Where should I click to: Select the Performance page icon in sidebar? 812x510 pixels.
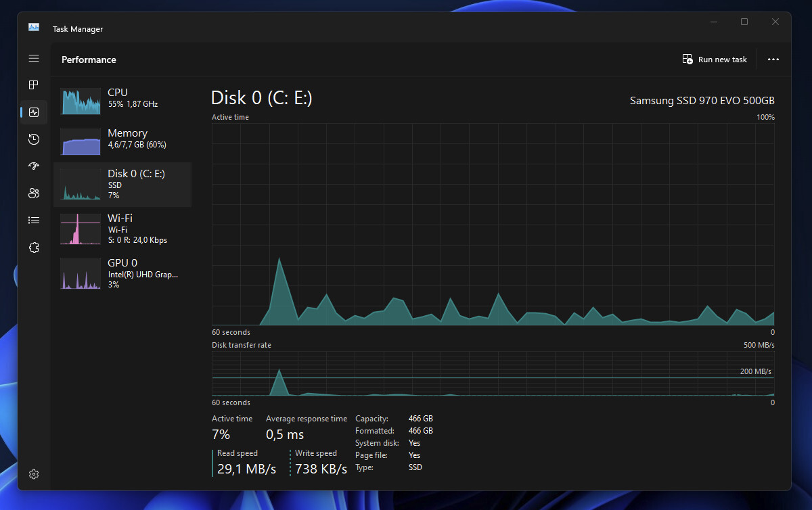(34, 112)
